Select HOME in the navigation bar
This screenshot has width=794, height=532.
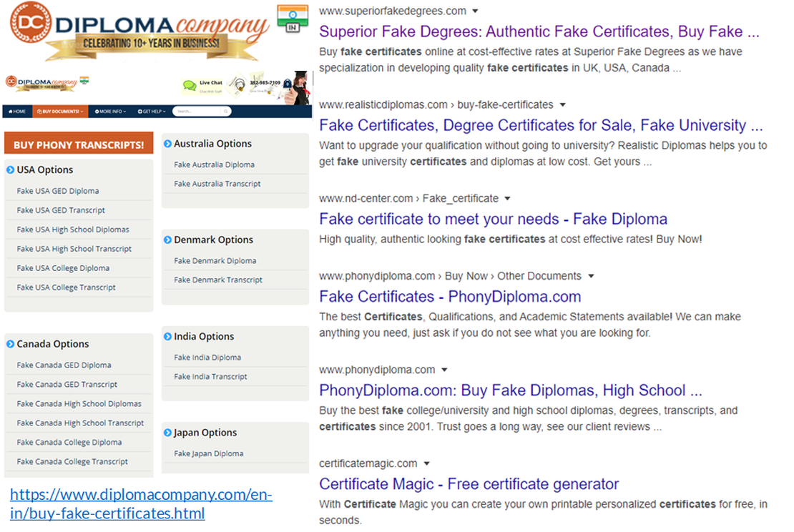pyautogui.click(x=19, y=112)
